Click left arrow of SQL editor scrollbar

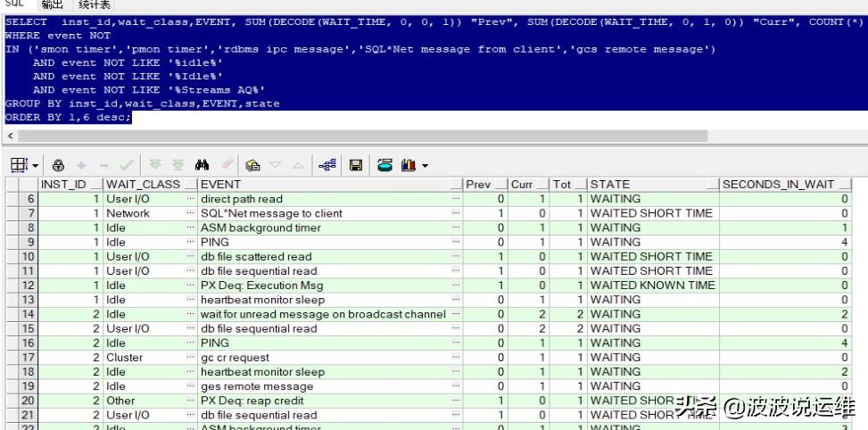point(10,136)
